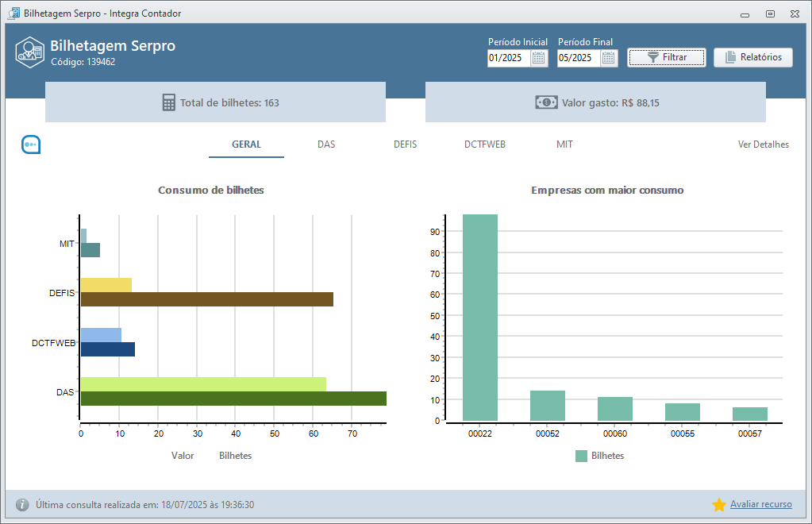The height and width of the screenshot is (524, 812).
Task: Select the DAS tab
Action: [326, 144]
